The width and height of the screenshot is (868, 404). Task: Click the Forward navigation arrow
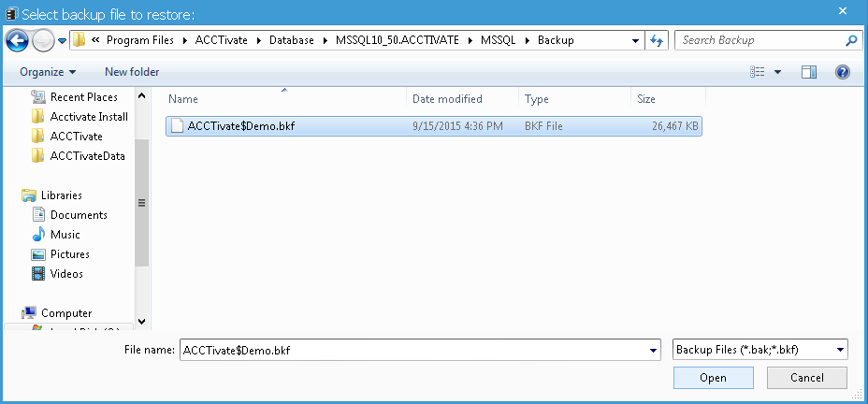pyautogui.click(x=43, y=40)
